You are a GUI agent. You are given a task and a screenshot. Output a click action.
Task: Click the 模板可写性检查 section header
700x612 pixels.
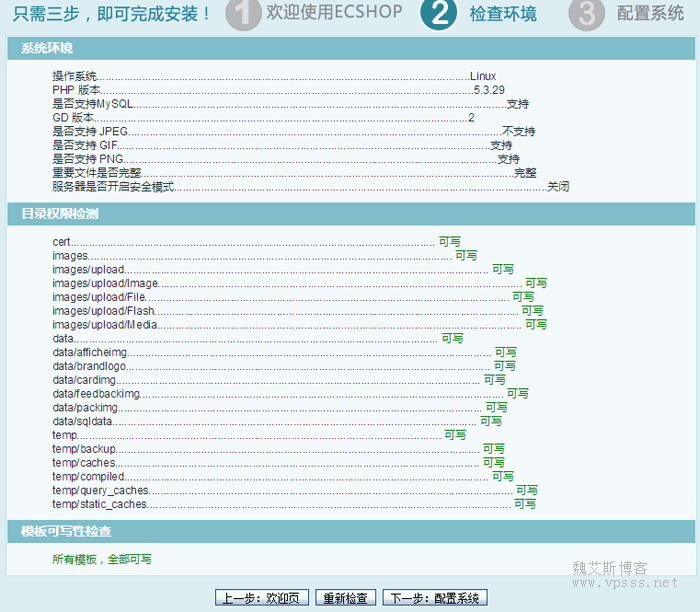[x=66, y=532]
